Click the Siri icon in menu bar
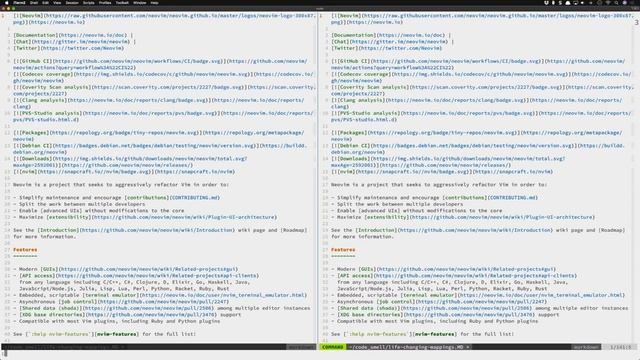Image resolution: width=640 pixels, height=360 pixels. (x=624, y=2)
